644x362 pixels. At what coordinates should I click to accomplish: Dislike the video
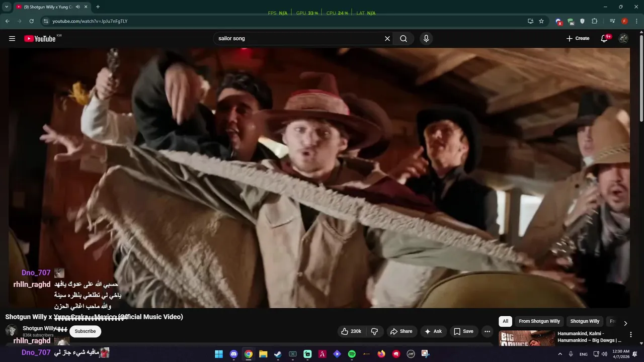coord(374,331)
